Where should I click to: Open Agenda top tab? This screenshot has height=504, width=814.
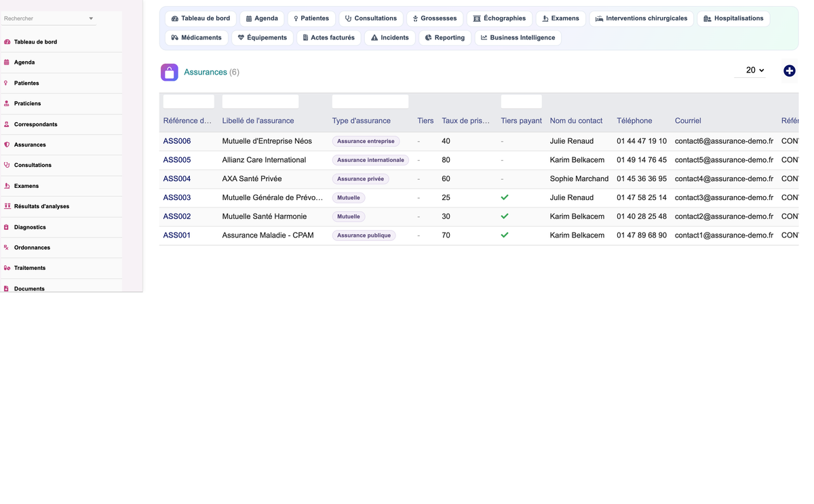262,18
